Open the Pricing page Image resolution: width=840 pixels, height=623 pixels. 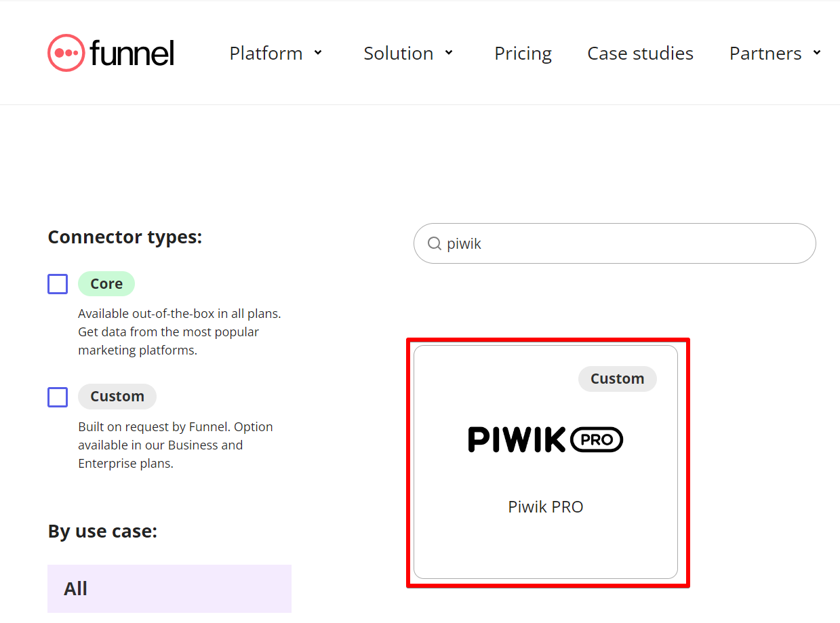(x=523, y=53)
